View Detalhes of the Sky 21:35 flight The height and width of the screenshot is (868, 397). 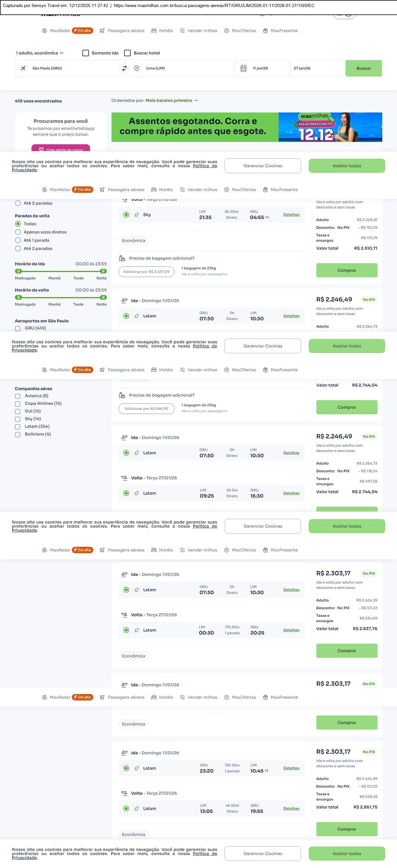291,215
